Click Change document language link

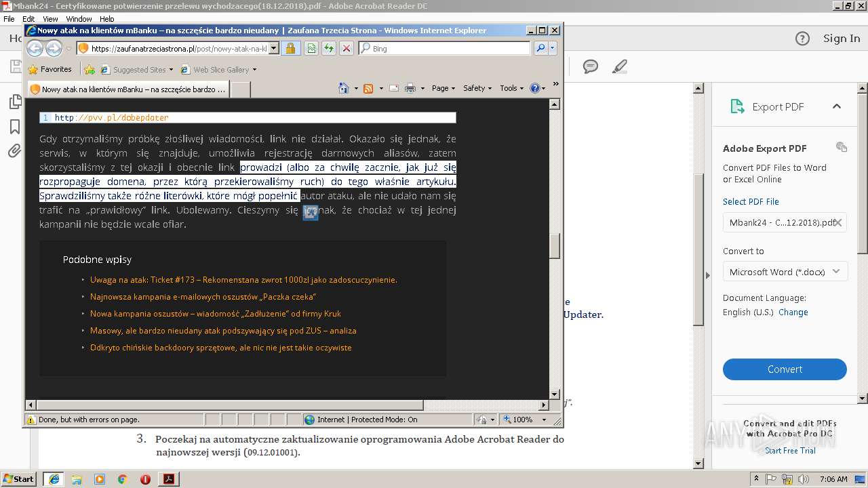793,312
